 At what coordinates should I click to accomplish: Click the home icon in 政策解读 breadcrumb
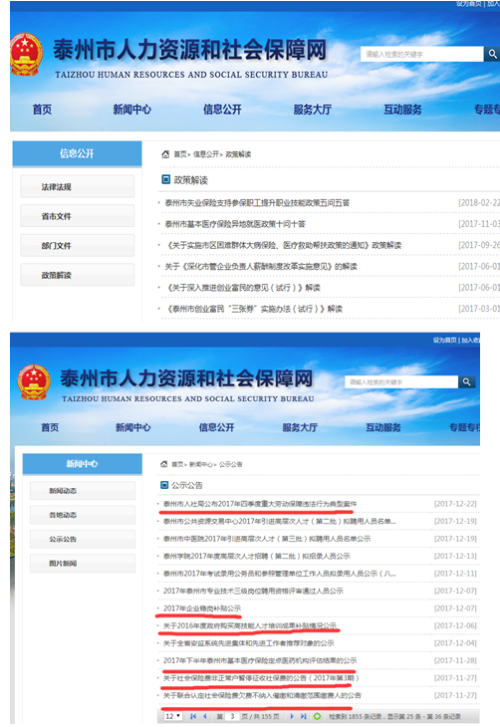[165, 154]
